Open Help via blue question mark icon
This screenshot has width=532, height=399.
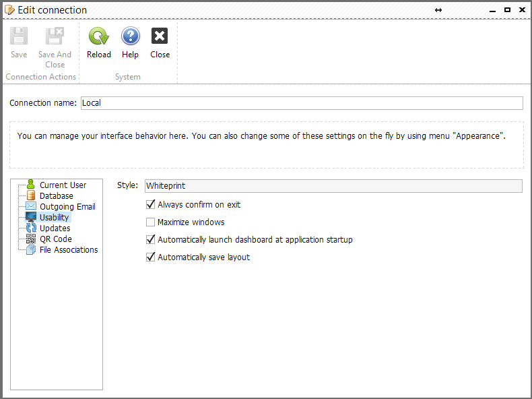(130, 36)
